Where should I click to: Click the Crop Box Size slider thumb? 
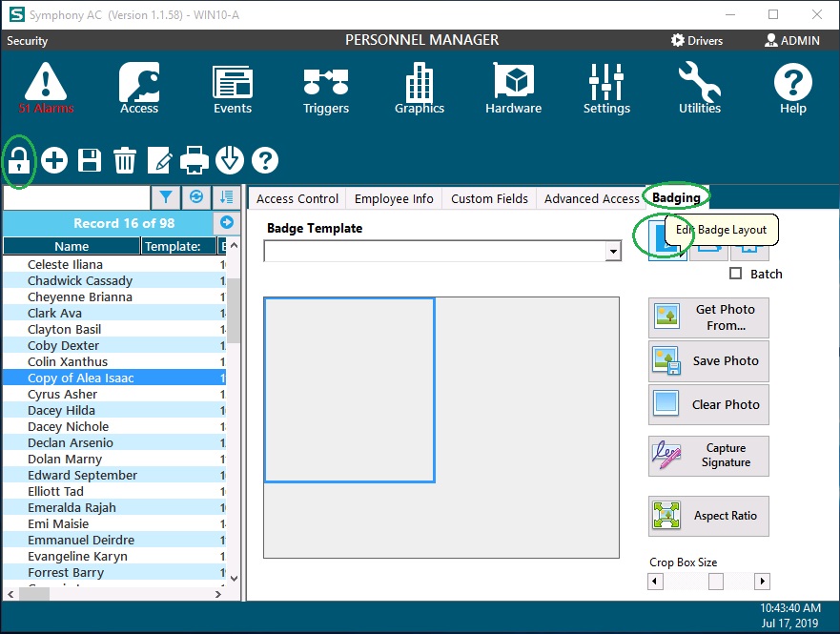[x=716, y=581]
